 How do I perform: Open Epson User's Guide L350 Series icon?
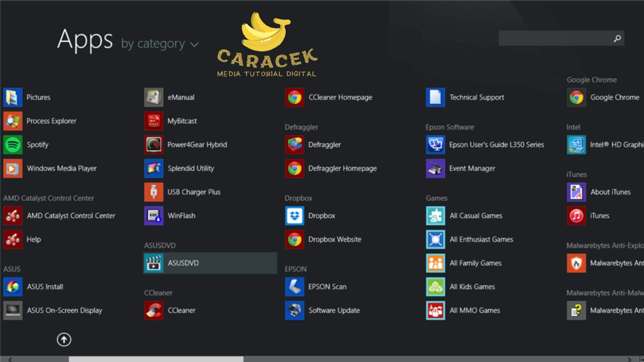click(435, 145)
